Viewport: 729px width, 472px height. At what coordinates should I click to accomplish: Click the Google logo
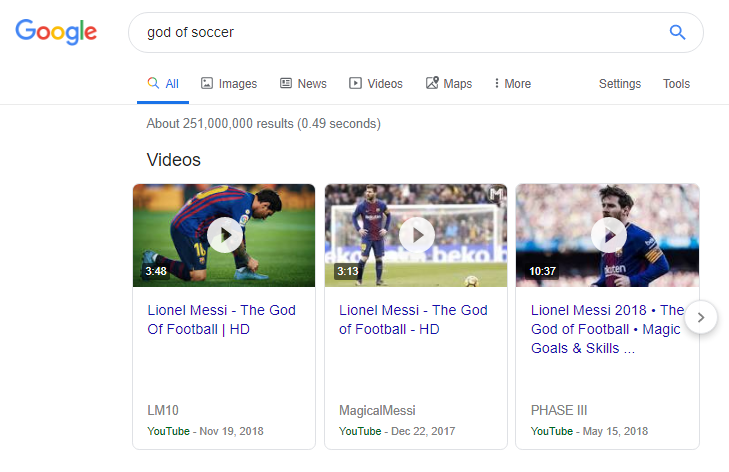pyautogui.click(x=56, y=31)
